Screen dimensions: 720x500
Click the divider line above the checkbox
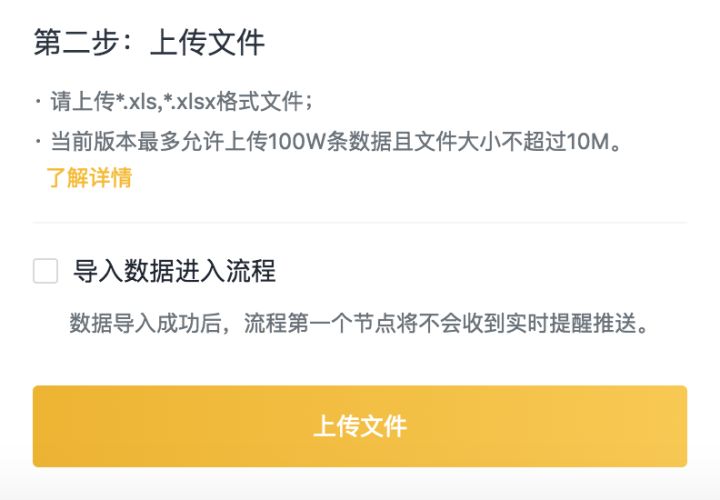click(x=360, y=222)
